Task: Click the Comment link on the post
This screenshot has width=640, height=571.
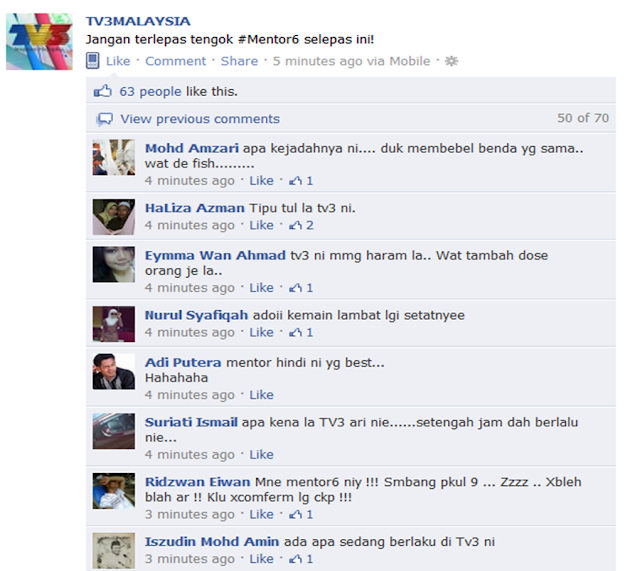Action: point(176,61)
